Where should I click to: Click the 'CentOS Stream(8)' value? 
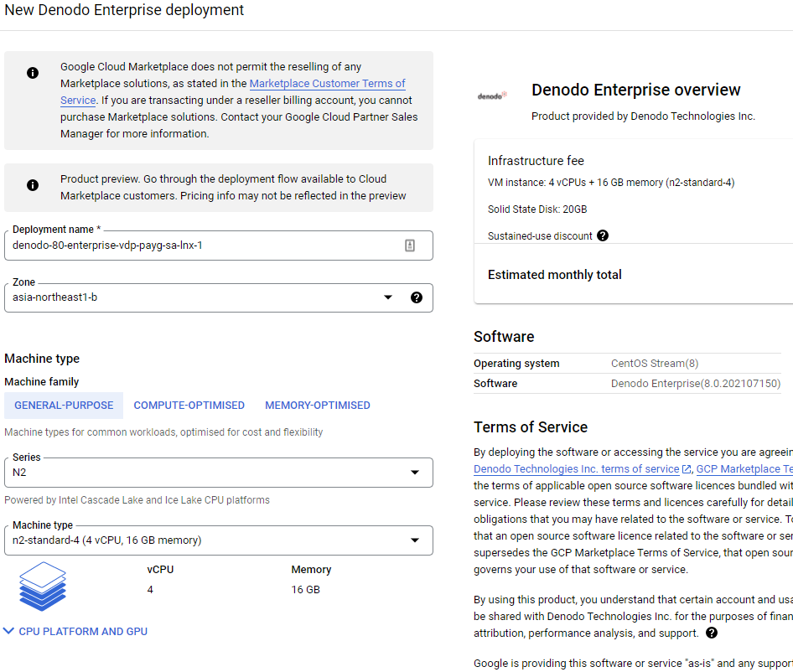tap(655, 364)
